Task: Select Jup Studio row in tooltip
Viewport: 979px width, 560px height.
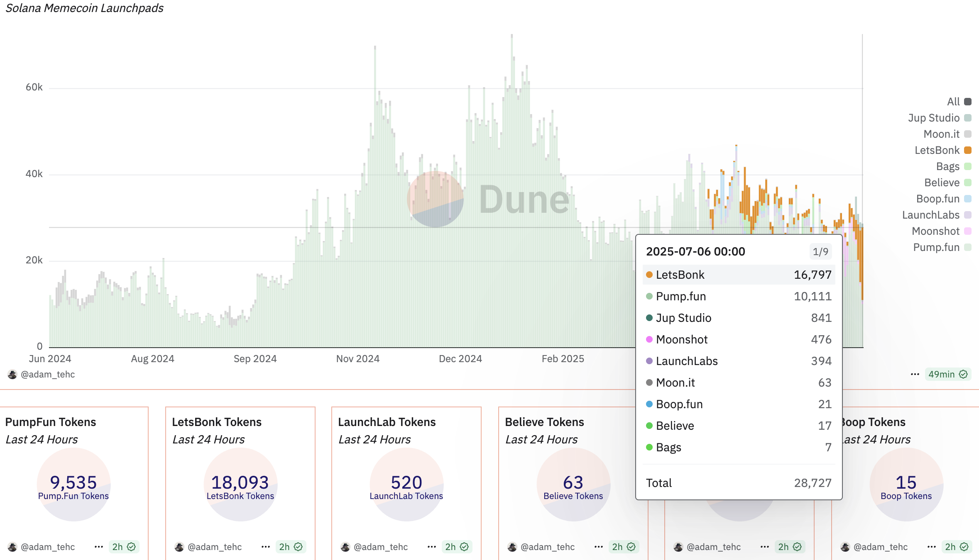Action: (x=738, y=318)
